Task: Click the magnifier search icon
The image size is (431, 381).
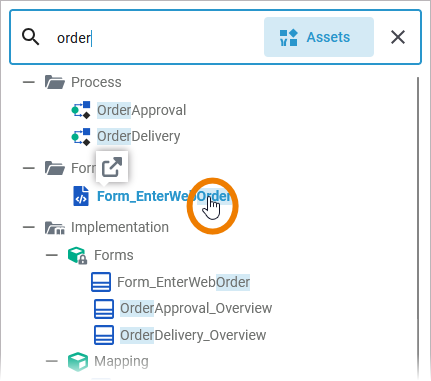Action: tap(30, 37)
